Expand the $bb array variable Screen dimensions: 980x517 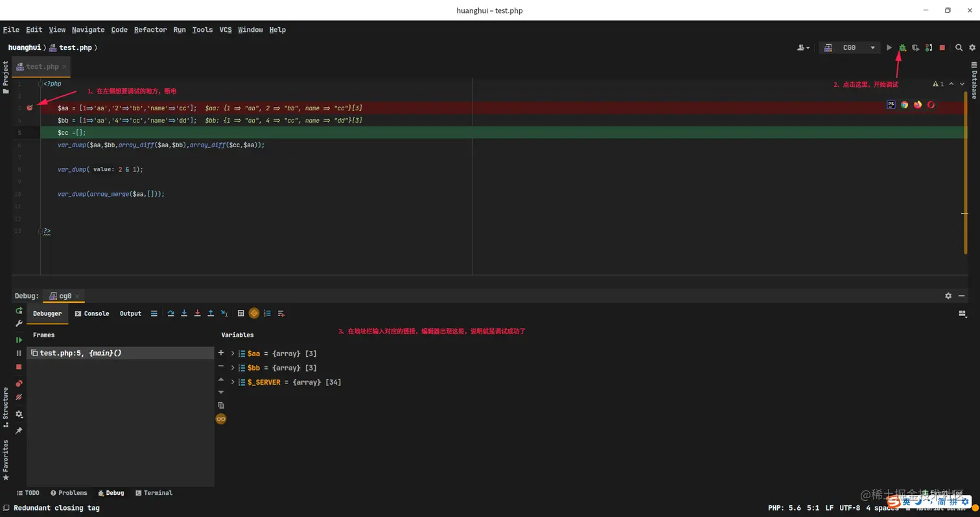233,368
